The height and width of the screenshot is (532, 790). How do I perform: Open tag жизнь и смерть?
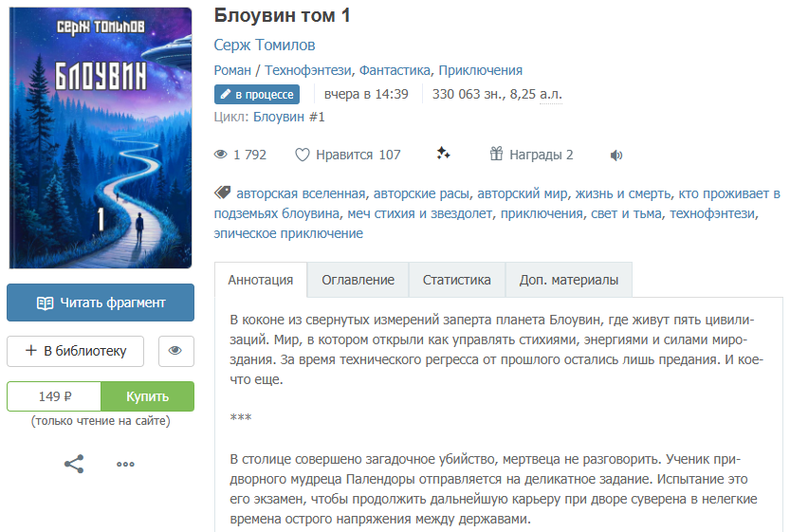click(x=623, y=193)
